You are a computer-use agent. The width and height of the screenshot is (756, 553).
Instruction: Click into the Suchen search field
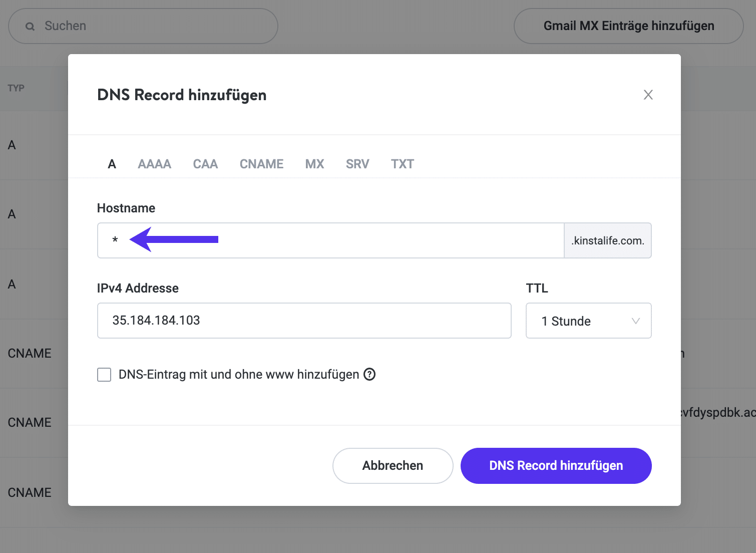point(150,26)
